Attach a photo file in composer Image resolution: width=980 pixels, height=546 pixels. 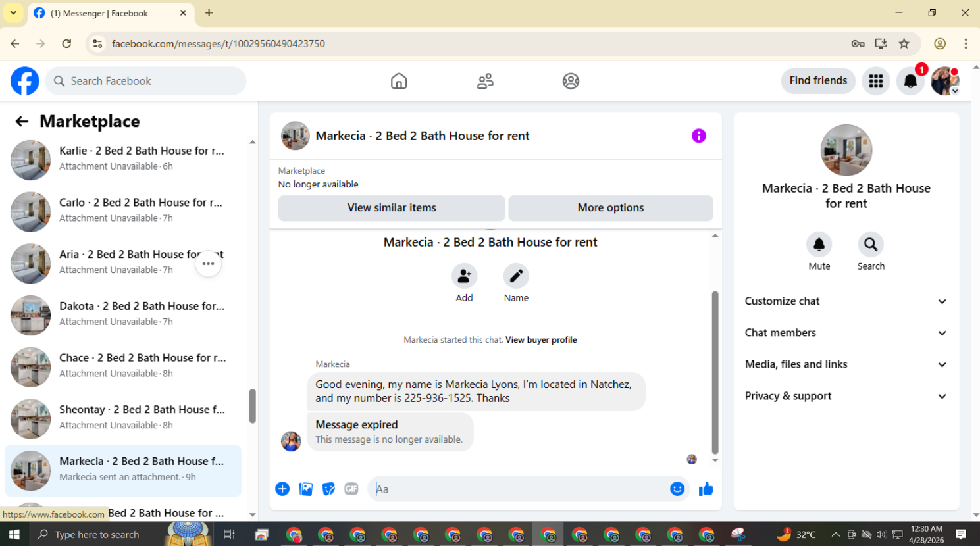305,489
